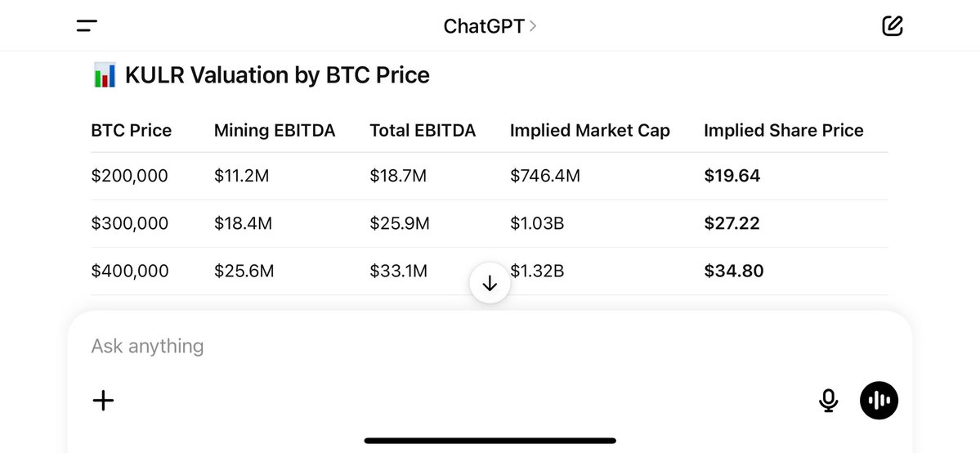Tap the scroll-to-bottom arrow button
Image resolution: width=980 pixels, height=453 pixels.
pos(490,284)
